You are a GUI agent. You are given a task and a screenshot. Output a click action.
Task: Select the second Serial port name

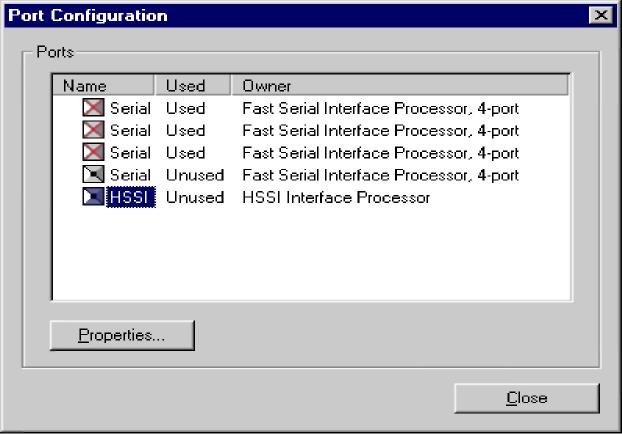130,131
